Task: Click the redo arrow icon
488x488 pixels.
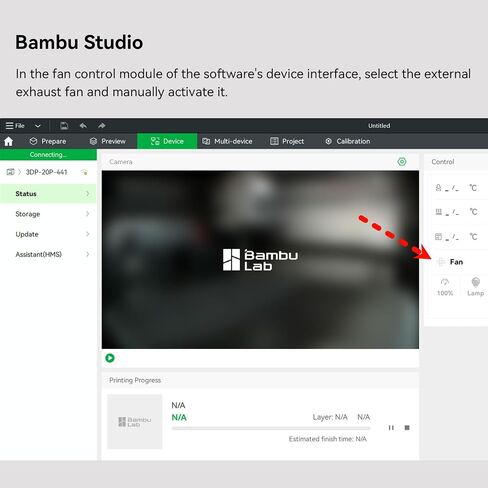Action: pyautogui.click(x=102, y=126)
